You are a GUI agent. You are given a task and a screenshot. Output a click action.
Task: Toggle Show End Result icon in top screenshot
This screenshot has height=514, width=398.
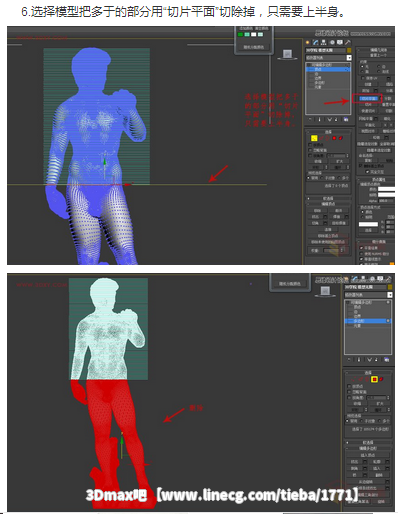(x=319, y=119)
